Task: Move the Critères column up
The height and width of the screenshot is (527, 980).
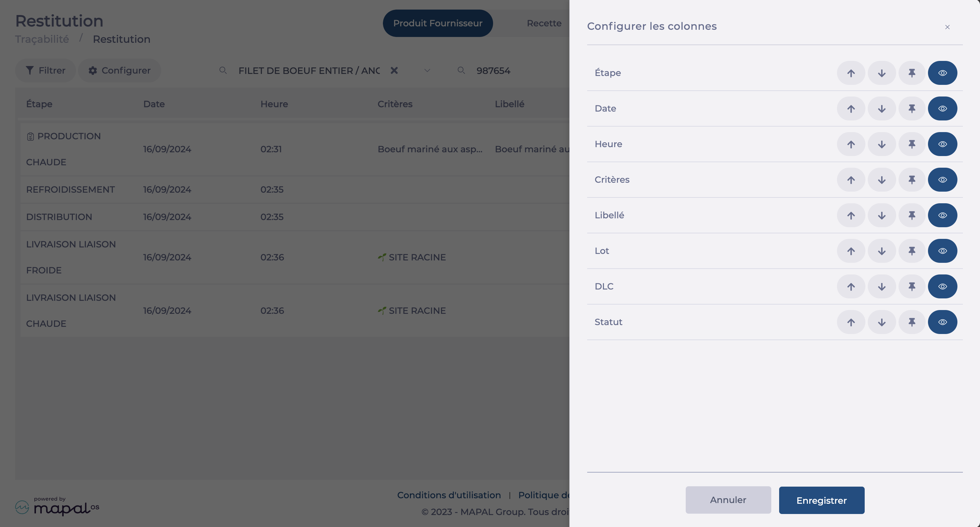Action: click(851, 180)
